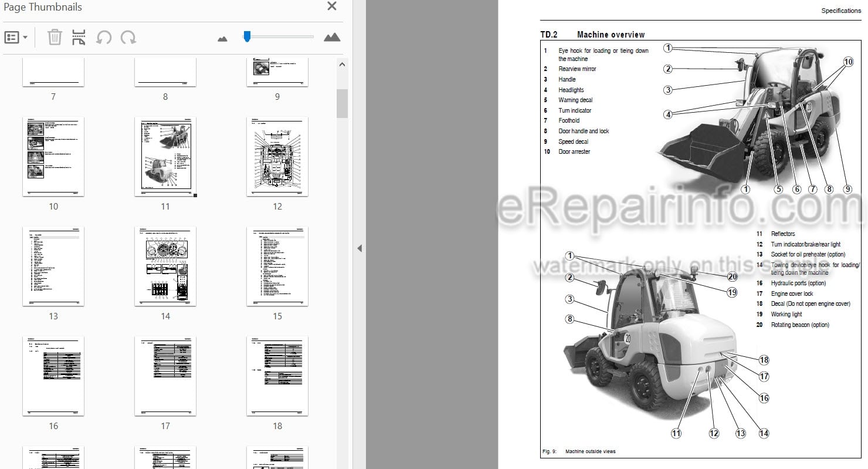Jump to page 15 thumbnail
Image resolution: width=868 pixels, height=469 pixels.
tap(277, 266)
